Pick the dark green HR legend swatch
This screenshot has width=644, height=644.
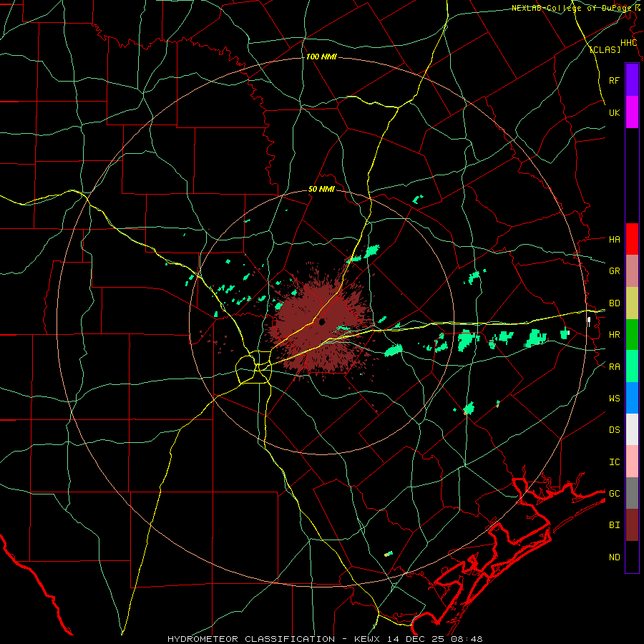pyautogui.click(x=632, y=335)
